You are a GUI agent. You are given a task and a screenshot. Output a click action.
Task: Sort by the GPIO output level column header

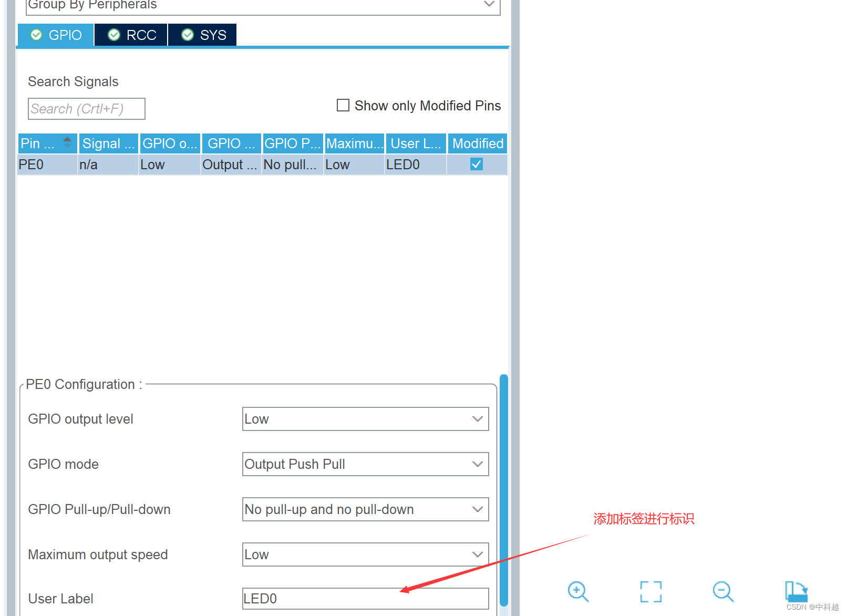coord(170,143)
